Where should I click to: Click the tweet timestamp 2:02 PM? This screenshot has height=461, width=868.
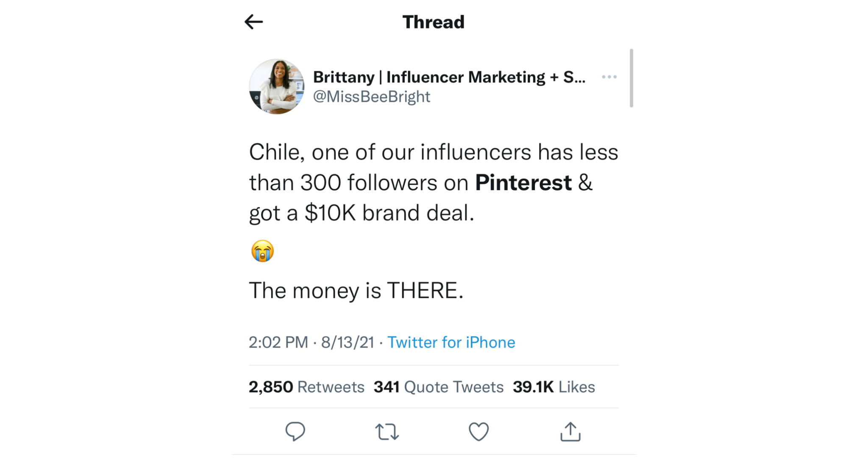[x=278, y=342]
